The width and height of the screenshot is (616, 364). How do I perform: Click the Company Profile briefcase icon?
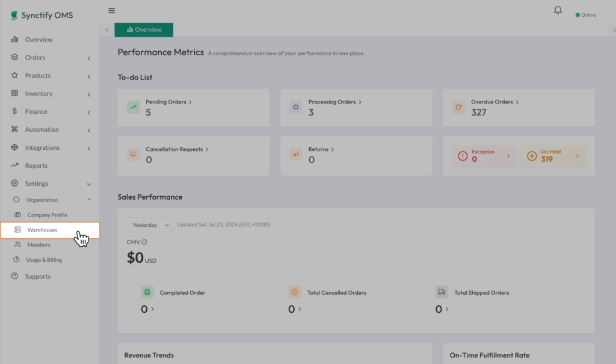(x=17, y=215)
